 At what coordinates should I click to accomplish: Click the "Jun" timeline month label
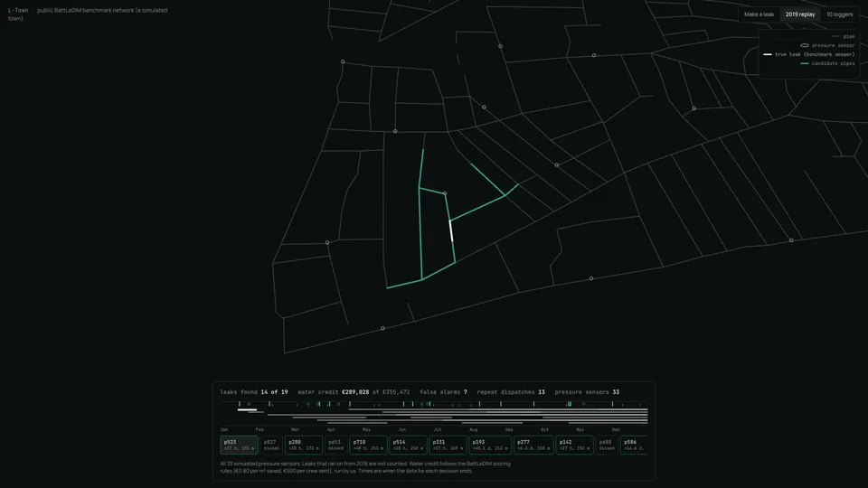[401, 429]
